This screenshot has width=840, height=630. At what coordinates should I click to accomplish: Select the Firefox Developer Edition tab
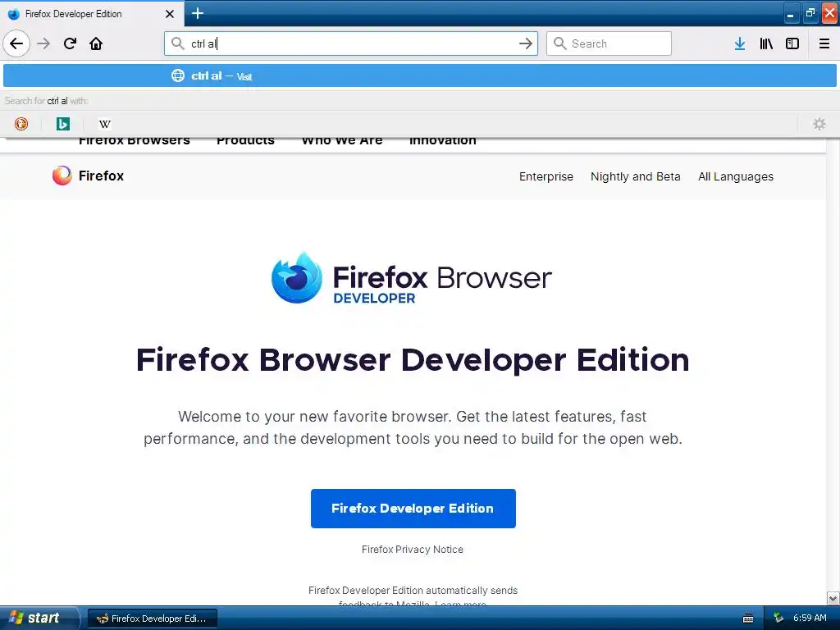[92, 14]
